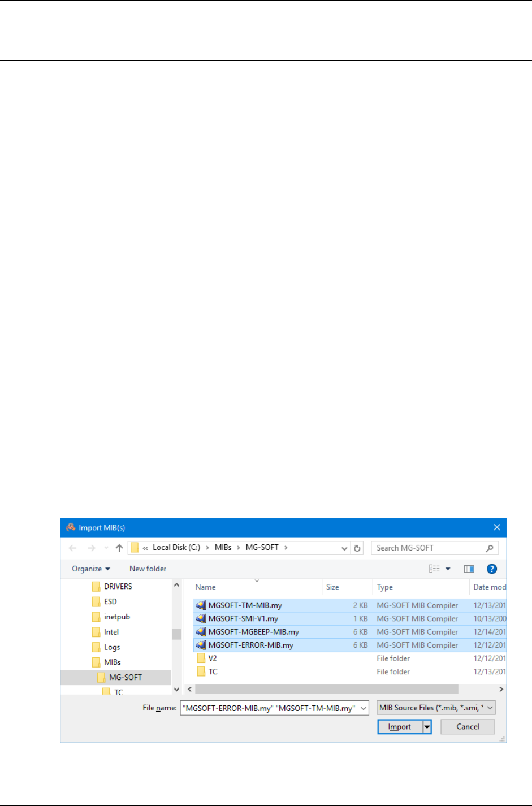Select inetpub folder in navigation tree
Image resolution: width=532 pixels, height=806 pixels.
(111, 617)
